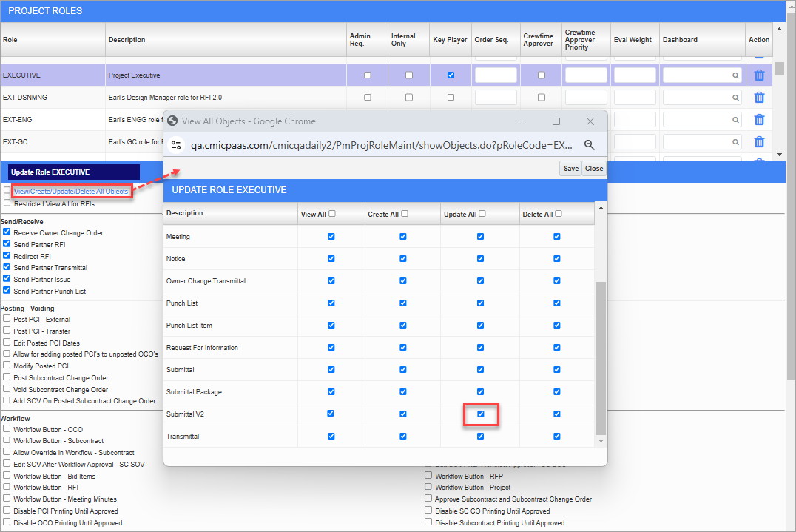This screenshot has width=796, height=532.
Task: Check Post PCI - External option
Action: 7,318
